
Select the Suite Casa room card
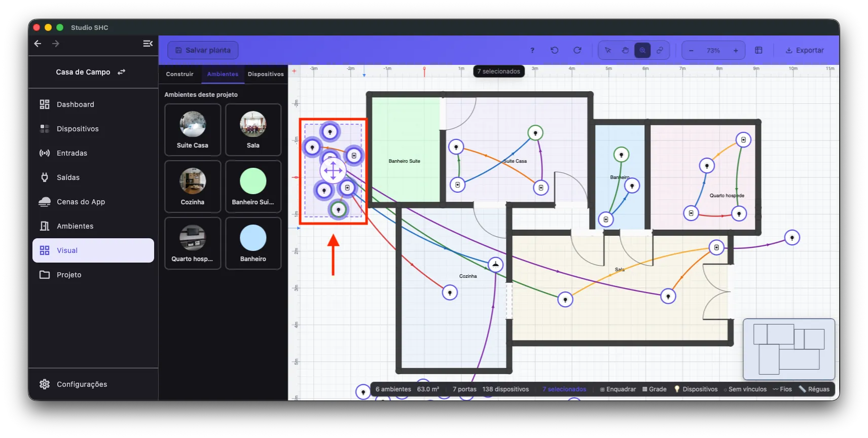click(193, 130)
